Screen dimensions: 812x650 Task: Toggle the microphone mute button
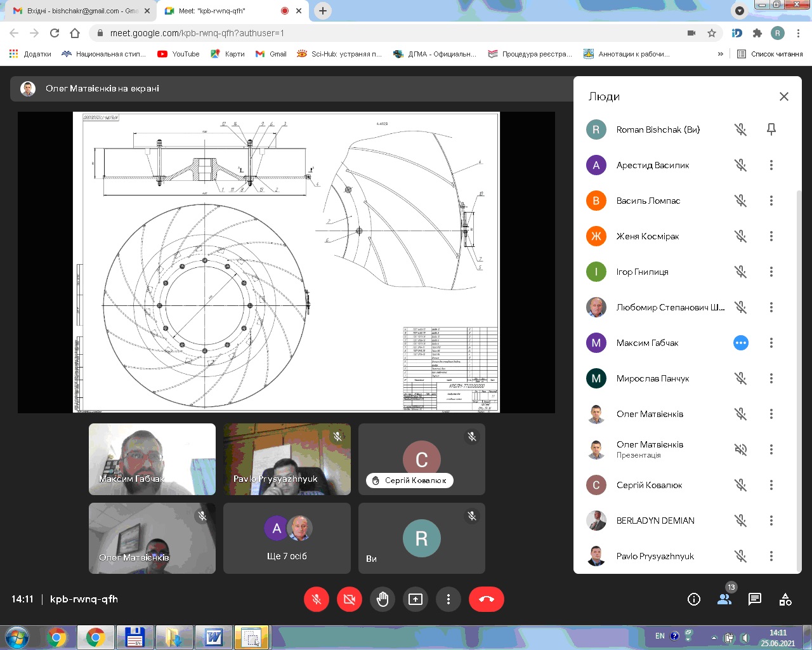click(x=317, y=599)
